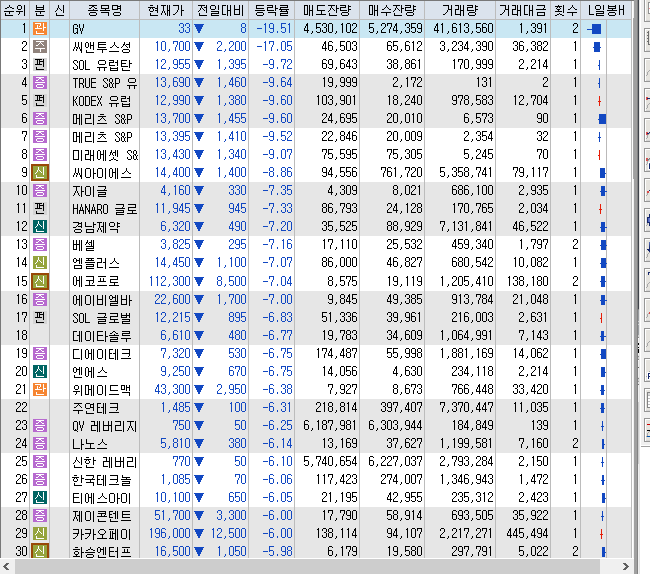This screenshot has height=574, width=650.
Task: Select stock name 미래에셋 S&
Action: (x=105, y=155)
